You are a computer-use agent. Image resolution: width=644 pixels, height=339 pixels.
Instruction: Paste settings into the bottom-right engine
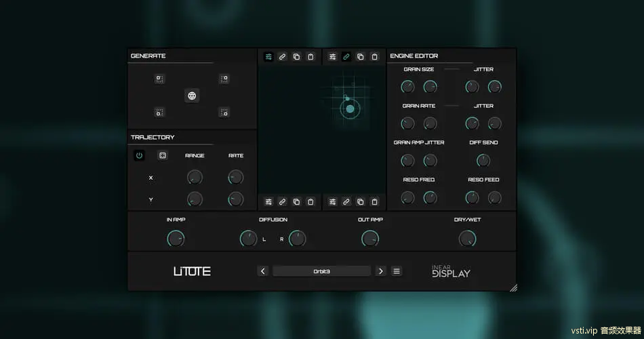(375, 202)
